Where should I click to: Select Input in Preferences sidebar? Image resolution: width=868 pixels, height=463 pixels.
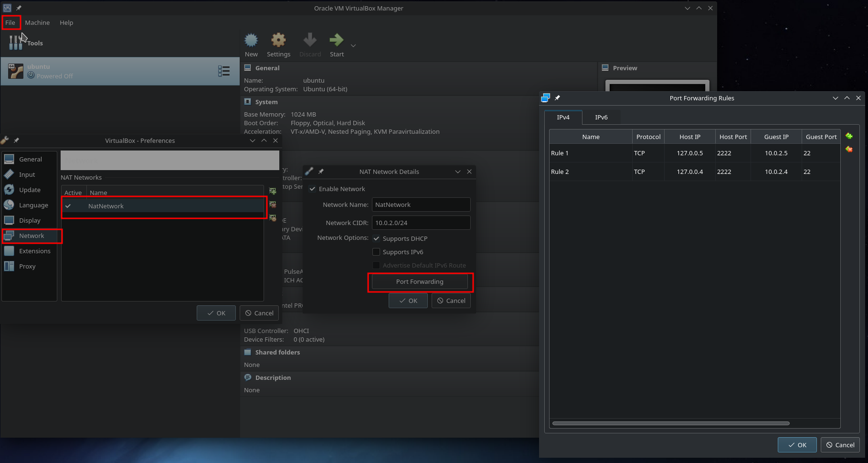point(30,174)
